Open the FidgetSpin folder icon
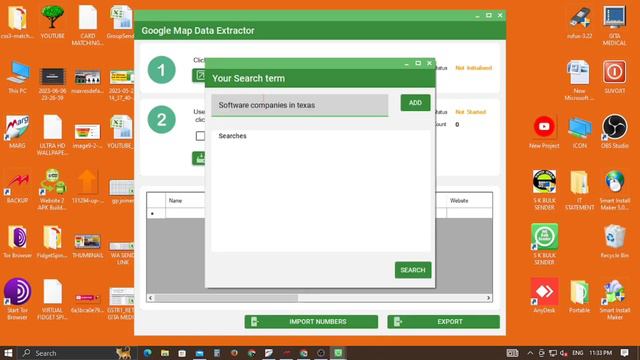640x360 pixels. click(x=52, y=242)
